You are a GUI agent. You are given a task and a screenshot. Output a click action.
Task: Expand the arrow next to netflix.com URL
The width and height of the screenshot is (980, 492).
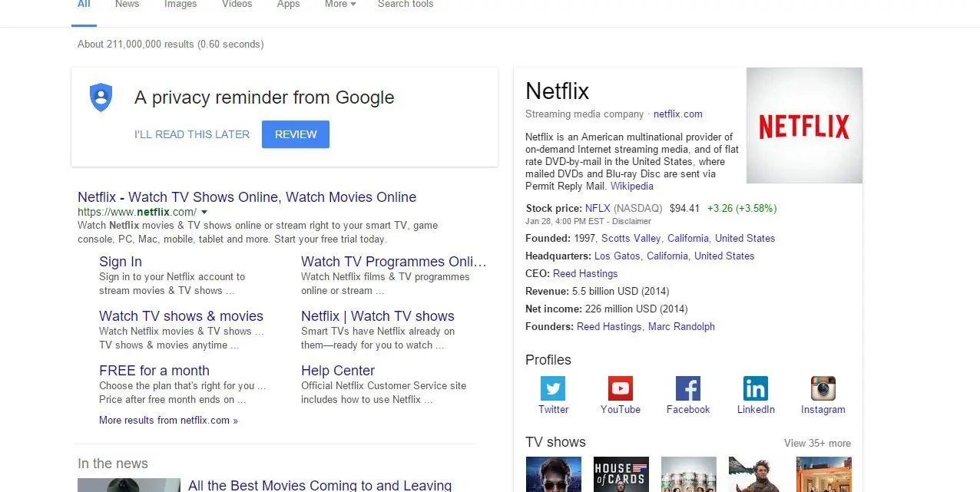(204, 212)
